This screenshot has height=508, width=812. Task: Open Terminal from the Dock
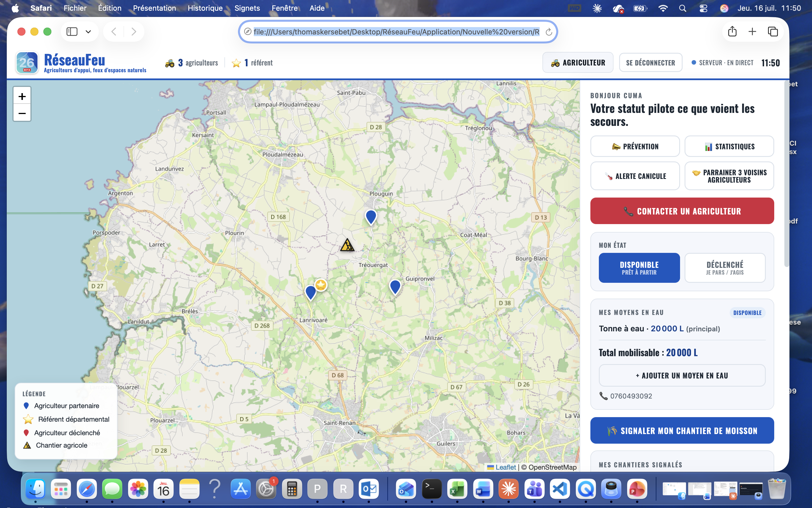[431, 489]
